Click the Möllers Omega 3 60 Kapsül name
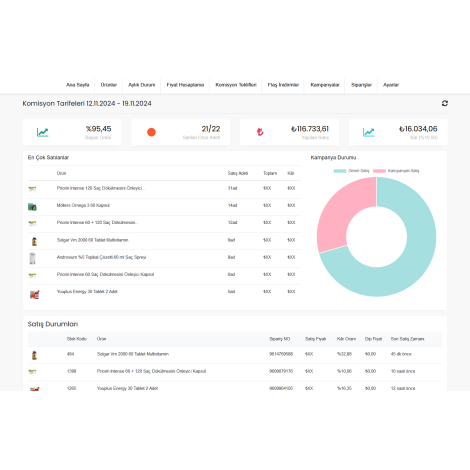 pyautogui.click(x=83, y=205)
